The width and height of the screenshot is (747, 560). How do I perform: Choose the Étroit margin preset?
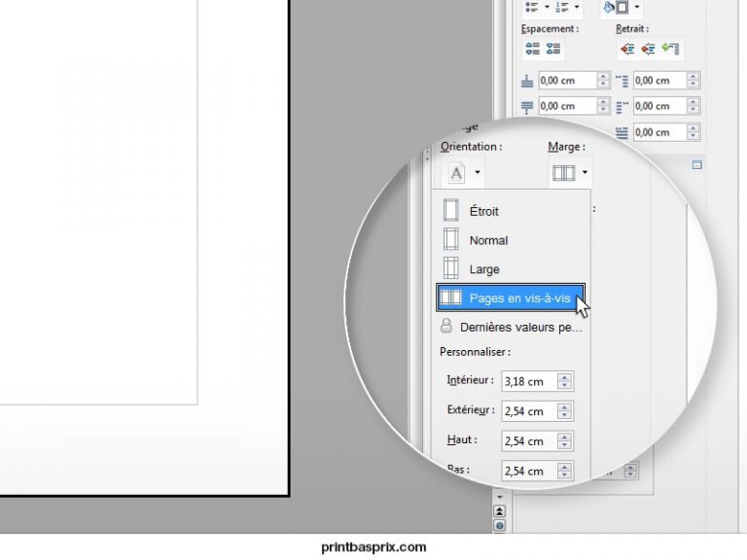click(511, 210)
